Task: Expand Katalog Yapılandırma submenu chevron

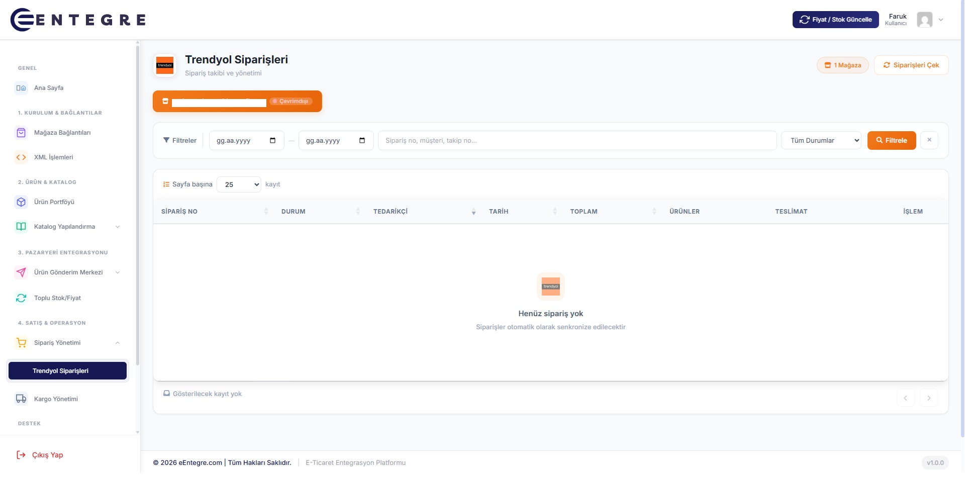Action: click(x=118, y=227)
